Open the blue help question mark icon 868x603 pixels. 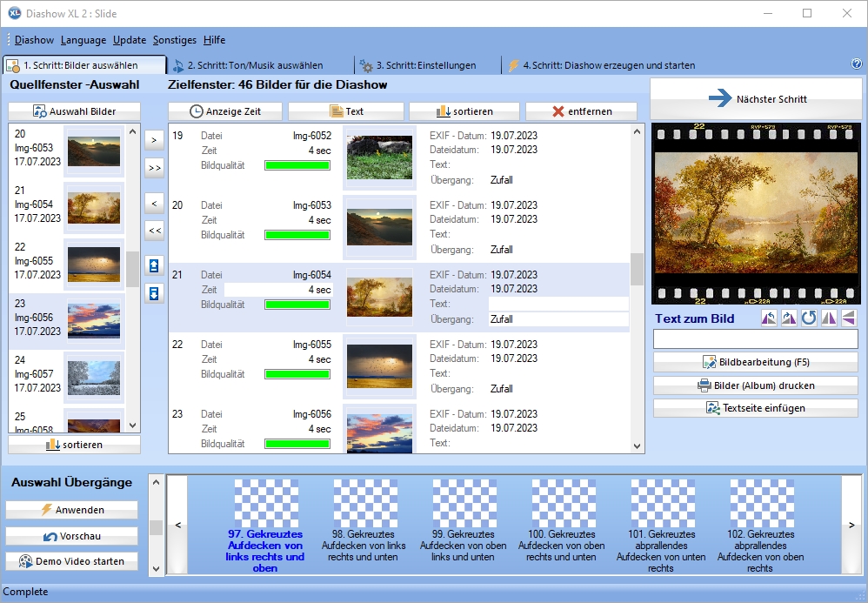coord(857,64)
